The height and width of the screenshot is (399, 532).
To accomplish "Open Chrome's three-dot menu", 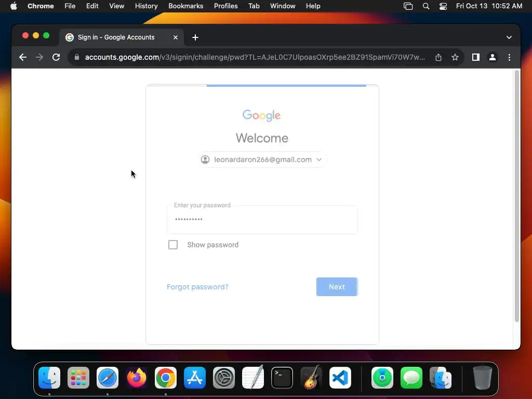I will click(509, 57).
